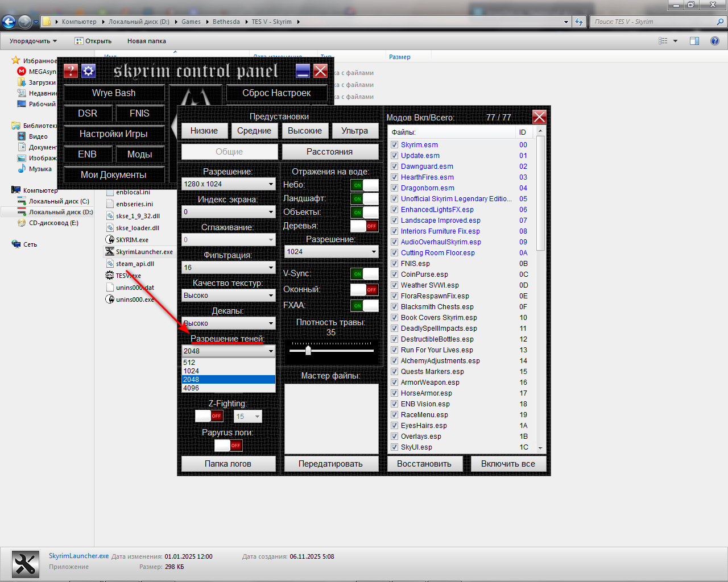Click the Explorer back arrow button

[x=9, y=22]
